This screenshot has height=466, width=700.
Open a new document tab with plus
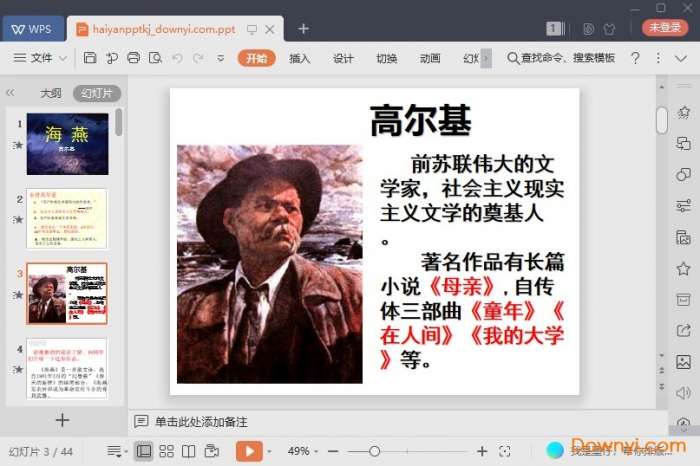pos(304,29)
